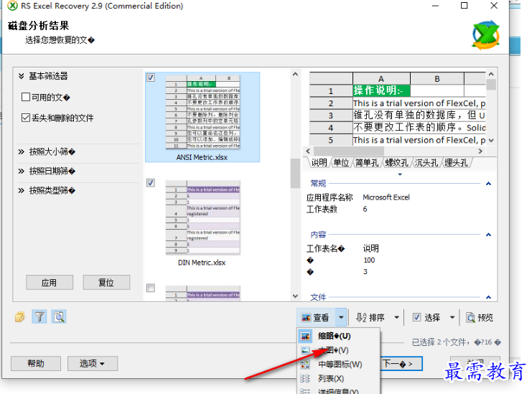
Task: Switch to the 埋头孔 sheet tab
Action: point(456,162)
